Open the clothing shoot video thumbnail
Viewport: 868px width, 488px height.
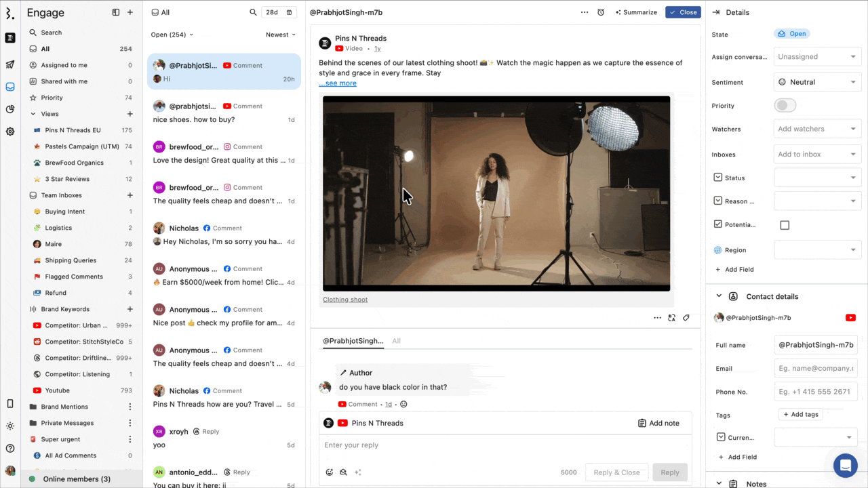coord(496,194)
